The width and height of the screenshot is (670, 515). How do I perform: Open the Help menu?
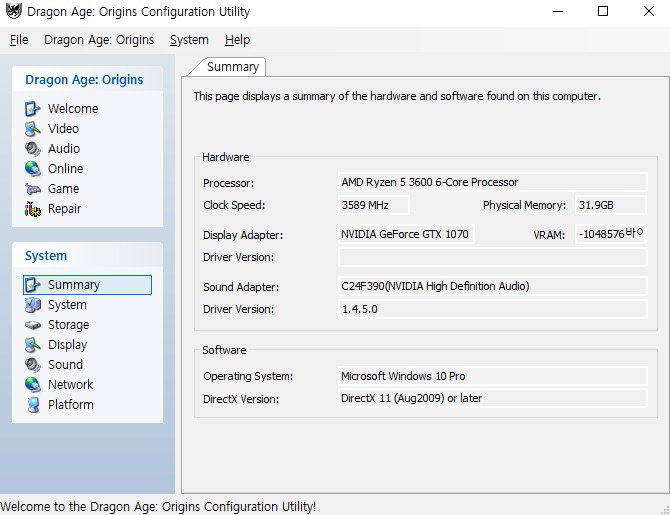(x=237, y=40)
